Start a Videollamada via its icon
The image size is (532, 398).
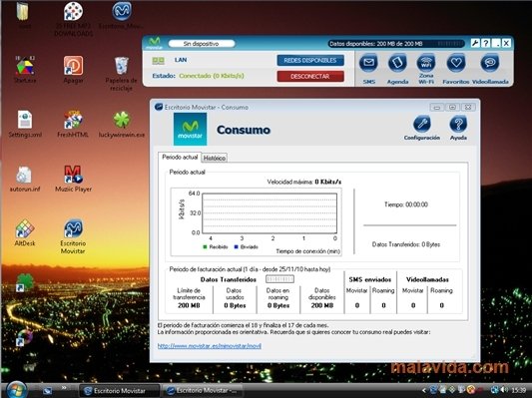coord(490,63)
